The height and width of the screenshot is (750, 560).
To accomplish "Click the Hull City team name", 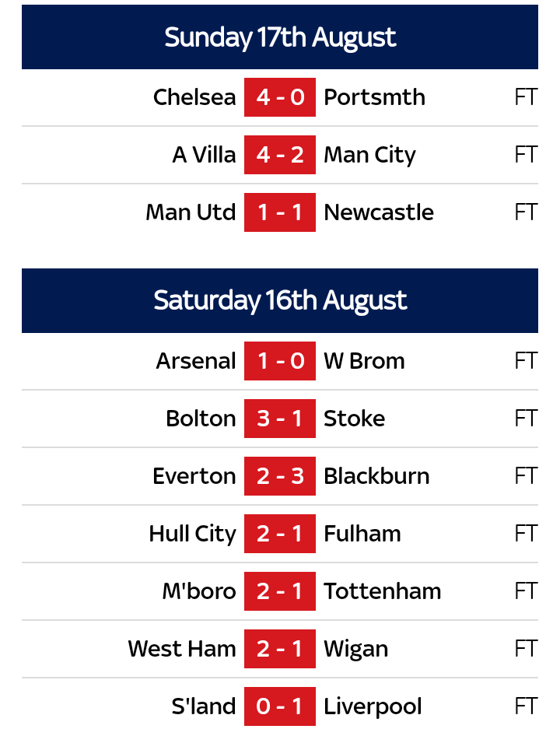I will coord(192,534).
